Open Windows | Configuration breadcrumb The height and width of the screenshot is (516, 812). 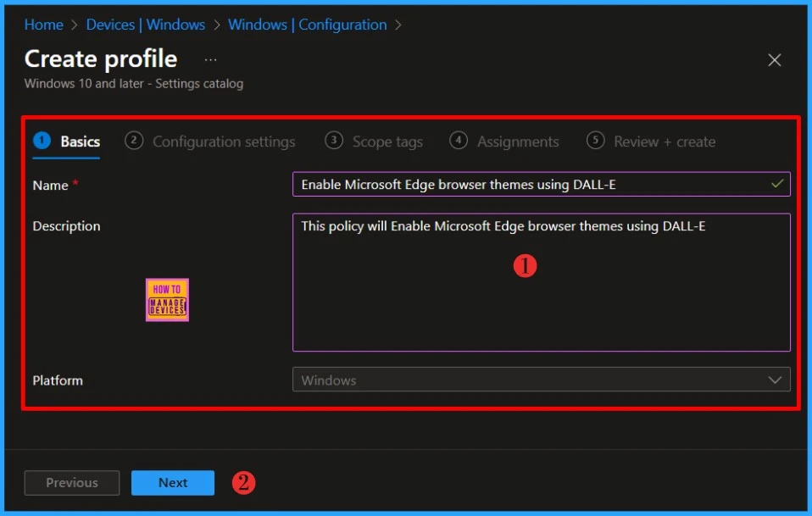coord(308,25)
